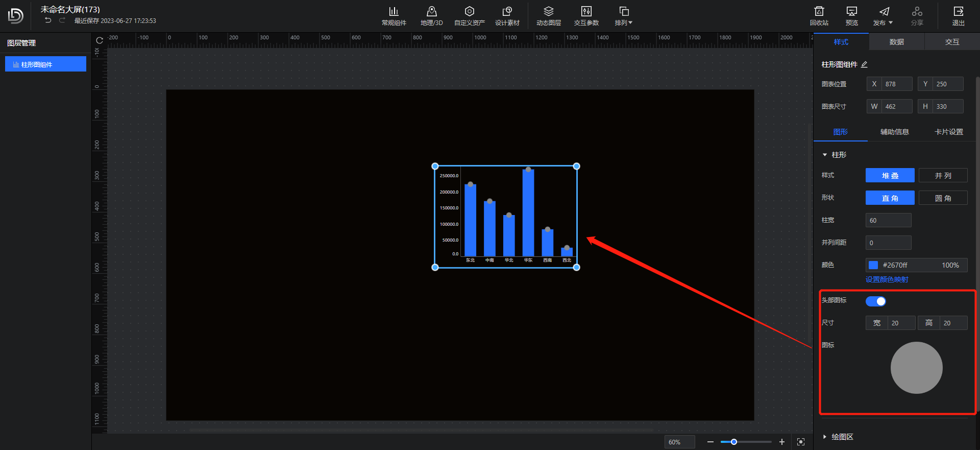Viewport: 980px width, 450px height.
Task: Open the 设计素材 design materials icon
Action: (507, 12)
